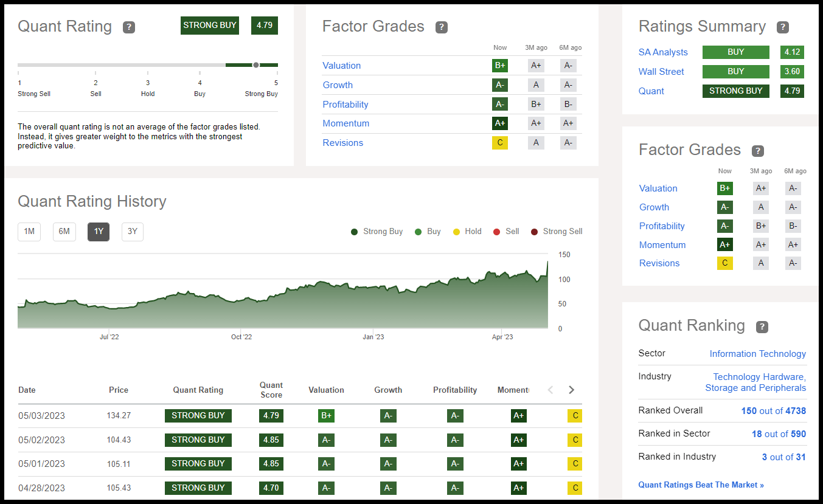Screen dimensions: 823x504
Task: Open help icon beside right sidebar Factor Grades
Action: click(757, 151)
